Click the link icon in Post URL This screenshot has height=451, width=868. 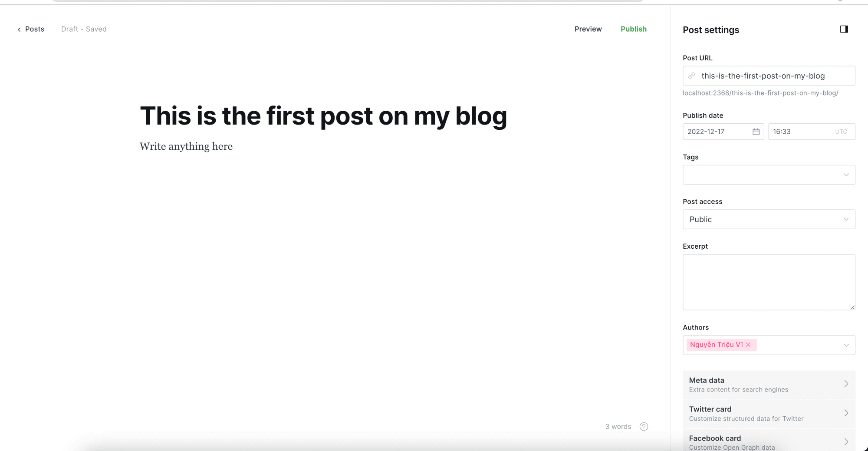coord(692,76)
